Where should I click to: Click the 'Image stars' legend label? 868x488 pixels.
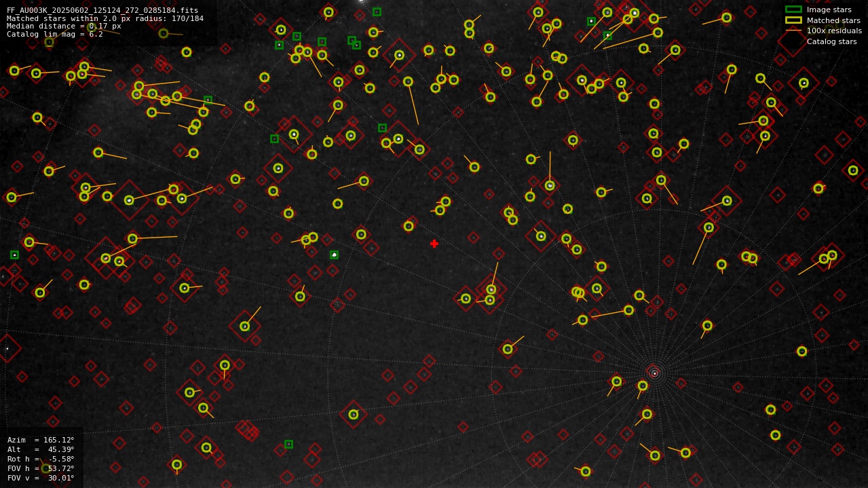[829, 10]
